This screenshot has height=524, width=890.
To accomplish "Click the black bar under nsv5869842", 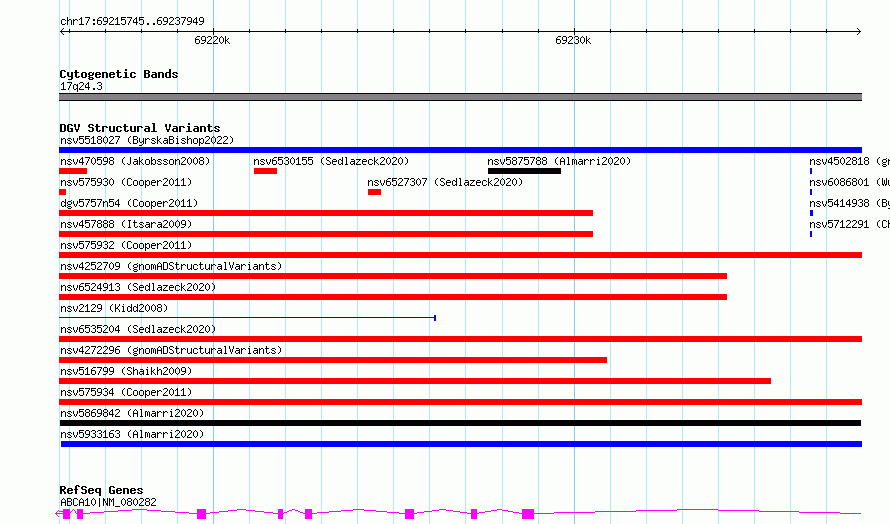I will (x=460, y=423).
